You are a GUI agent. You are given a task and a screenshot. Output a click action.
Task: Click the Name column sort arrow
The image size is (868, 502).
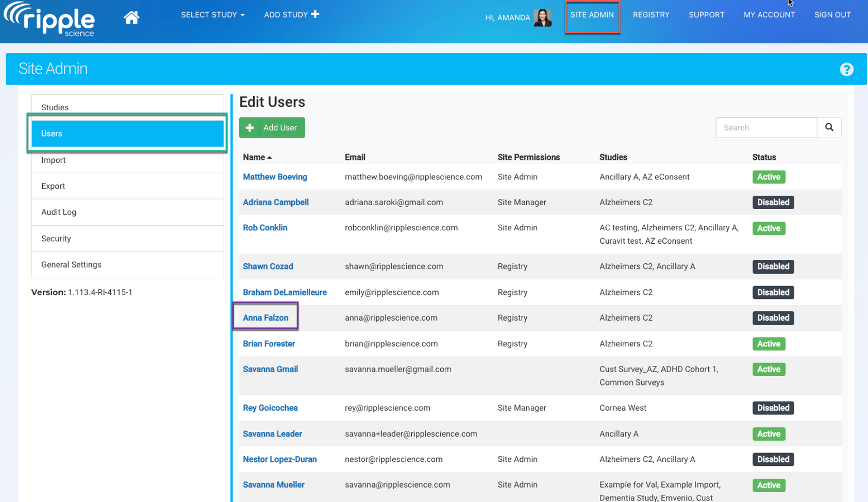pyautogui.click(x=270, y=158)
